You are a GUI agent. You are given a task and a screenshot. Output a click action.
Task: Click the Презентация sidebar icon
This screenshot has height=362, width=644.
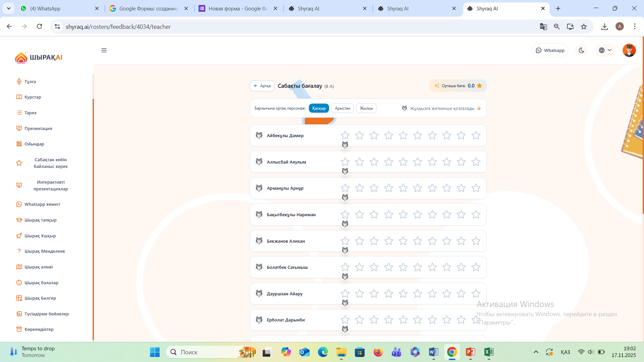click(19, 128)
